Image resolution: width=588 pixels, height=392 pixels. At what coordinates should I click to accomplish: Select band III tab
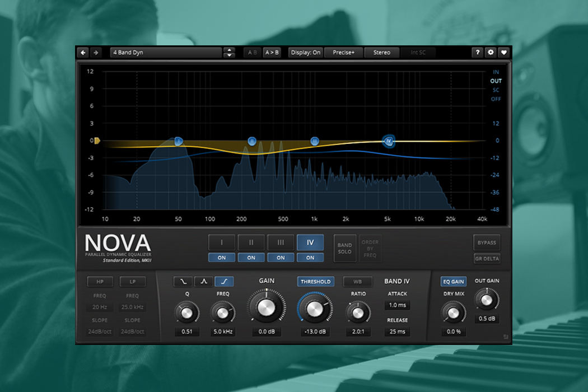click(x=281, y=242)
